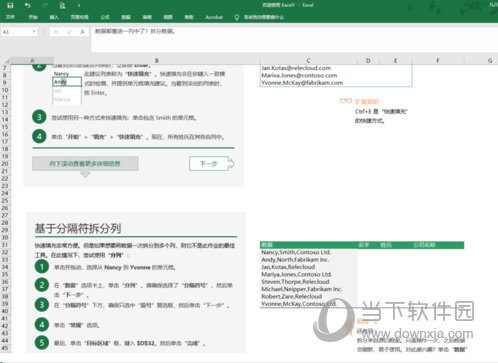The width and height of the screenshot is (498, 363).
Task: Click the Ctrl+E shortcut tip text
Action: point(381,116)
